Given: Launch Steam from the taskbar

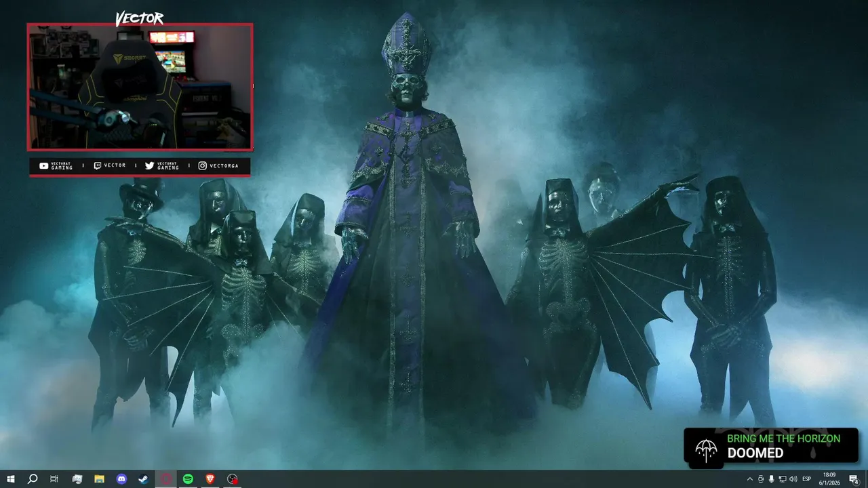Looking at the screenshot, I should [144, 479].
